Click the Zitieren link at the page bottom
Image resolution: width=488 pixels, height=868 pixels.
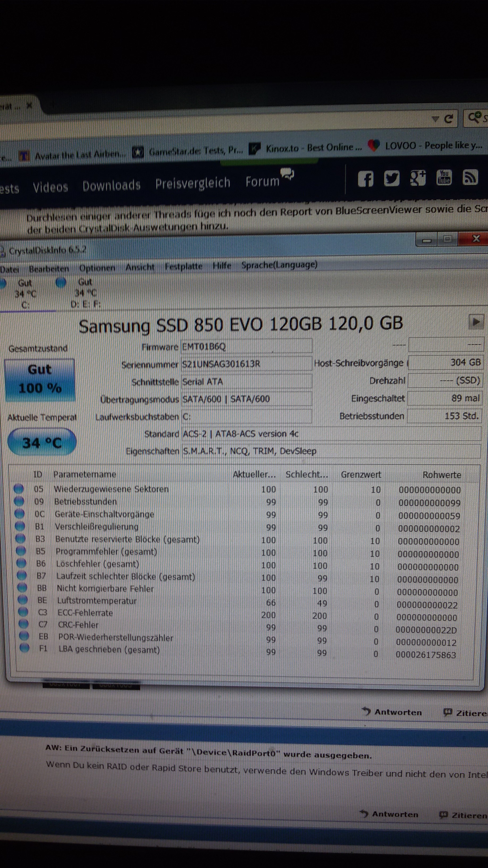tap(464, 815)
